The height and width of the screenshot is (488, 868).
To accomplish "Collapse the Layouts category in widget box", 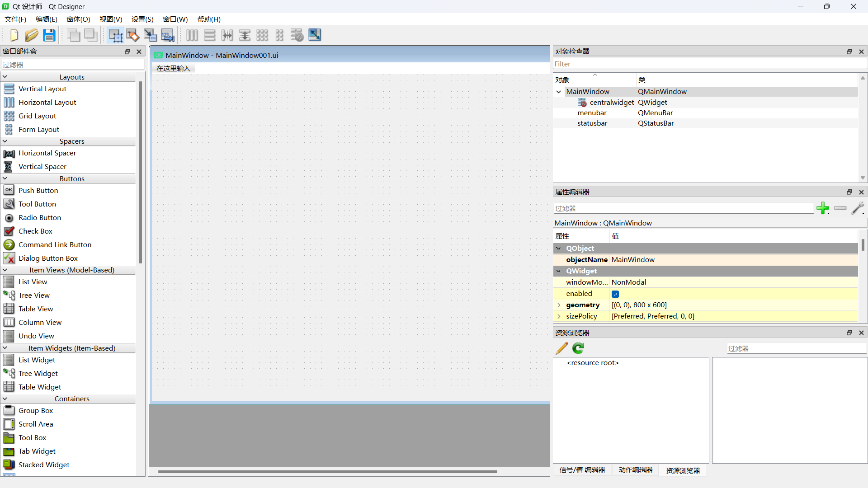I will pos(5,77).
